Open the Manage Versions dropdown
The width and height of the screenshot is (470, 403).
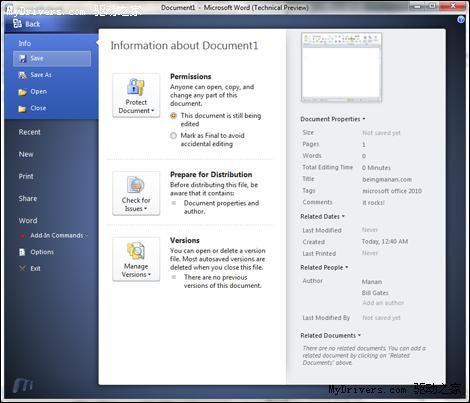pyautogui.click(x=136, y=259)
